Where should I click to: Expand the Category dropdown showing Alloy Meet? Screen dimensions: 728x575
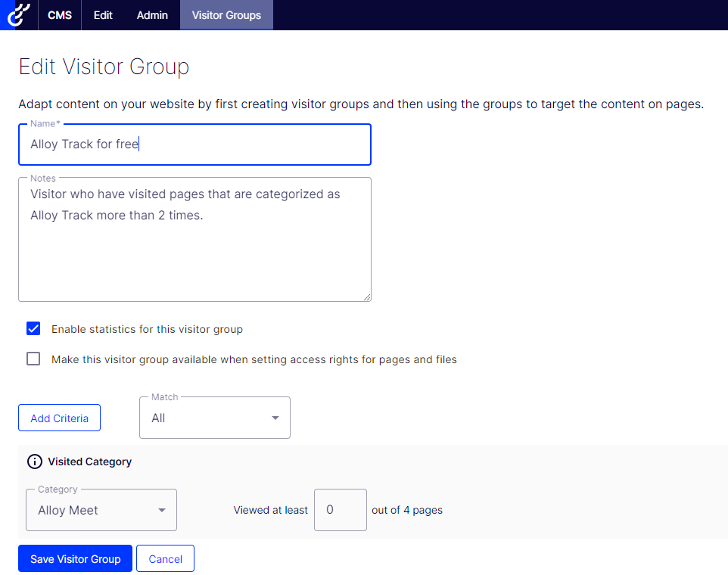101,510
